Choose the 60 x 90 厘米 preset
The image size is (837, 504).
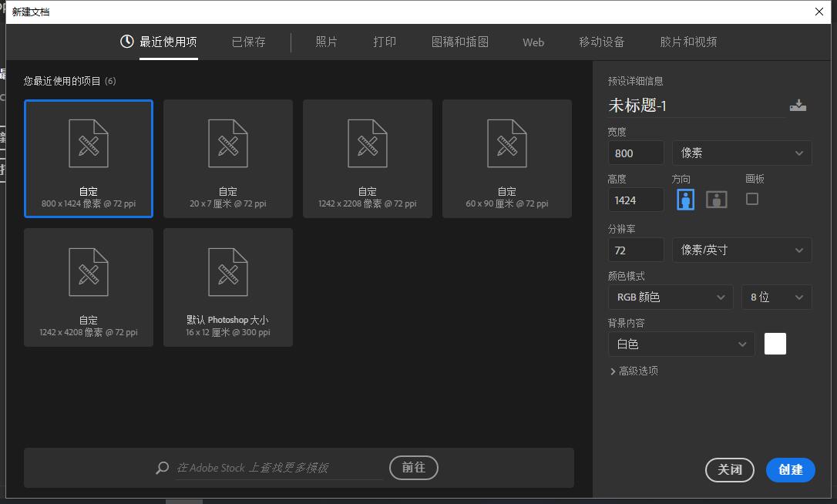[x=506, y=158]
